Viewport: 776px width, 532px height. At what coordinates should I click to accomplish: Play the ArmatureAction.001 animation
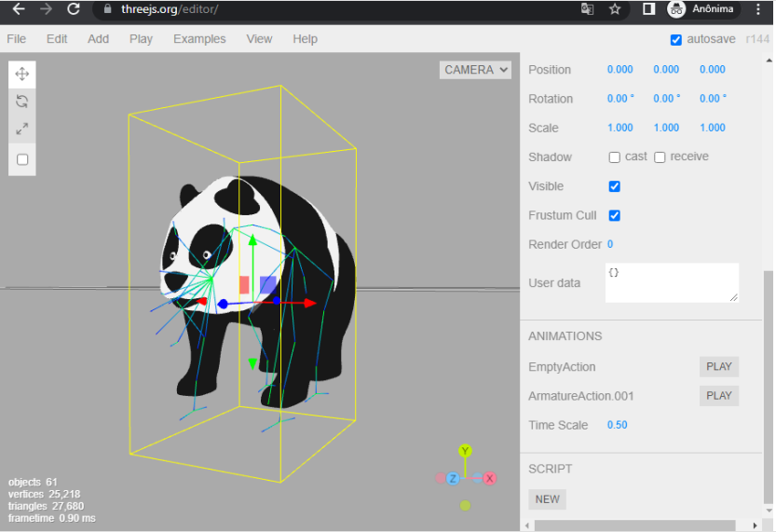pyautogui.click(x=718, y=396)
